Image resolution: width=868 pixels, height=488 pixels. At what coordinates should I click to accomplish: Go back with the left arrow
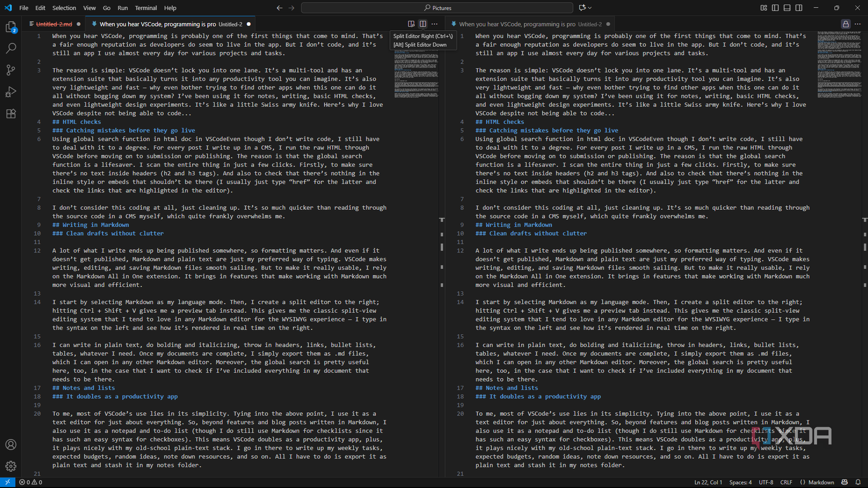coord(279,8)
